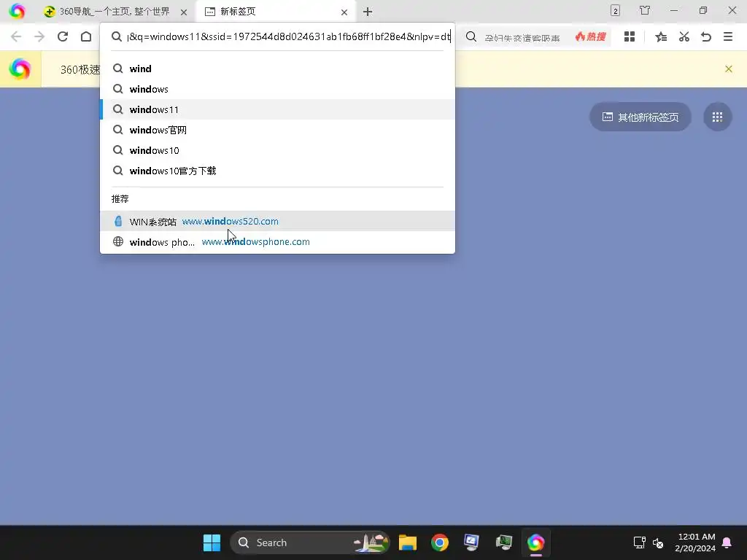Open the apps grid button on new tab page
The height and width of the screenshot is (560, 747).
coord(718,117)
